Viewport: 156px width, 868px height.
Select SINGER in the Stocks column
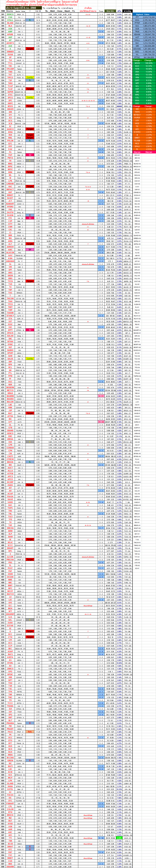coord(10,109)
